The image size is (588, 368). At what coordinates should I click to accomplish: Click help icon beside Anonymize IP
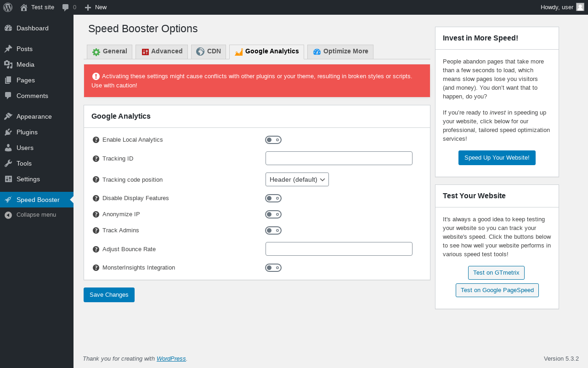pyautogui.click(x=96, y=214)
